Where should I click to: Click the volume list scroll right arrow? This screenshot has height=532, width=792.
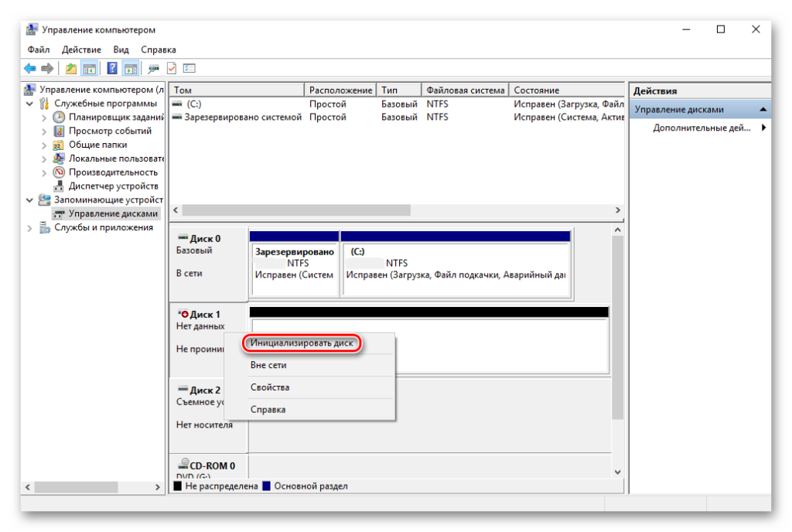[618, 210]
